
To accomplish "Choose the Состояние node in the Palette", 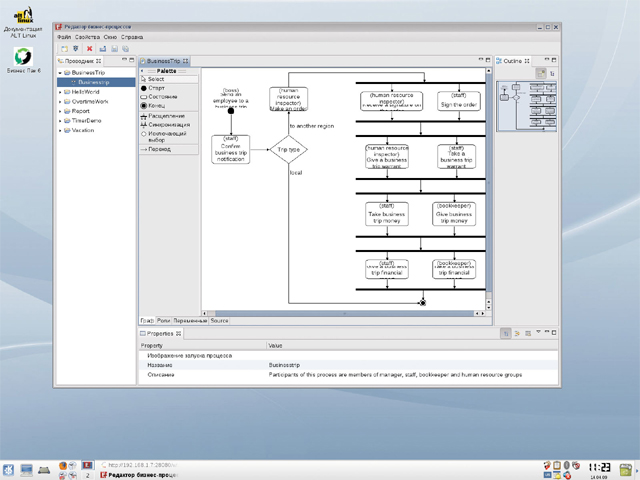I will point(169,97).
